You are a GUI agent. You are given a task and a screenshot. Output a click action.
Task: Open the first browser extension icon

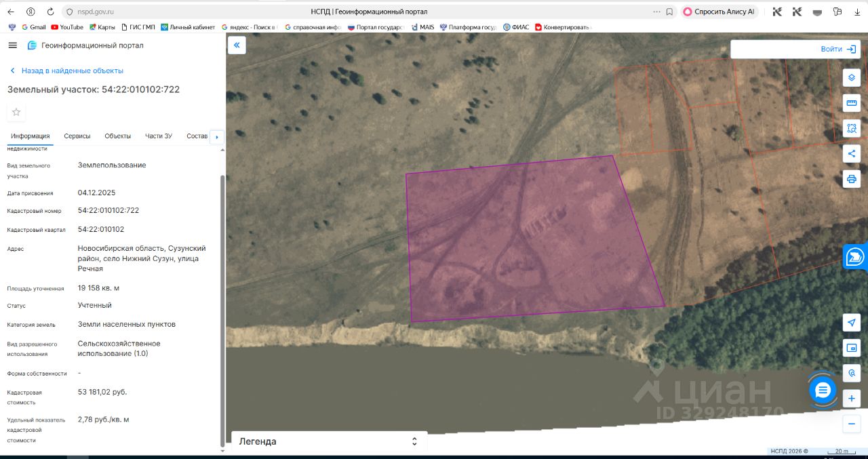(x=778, y=12)
